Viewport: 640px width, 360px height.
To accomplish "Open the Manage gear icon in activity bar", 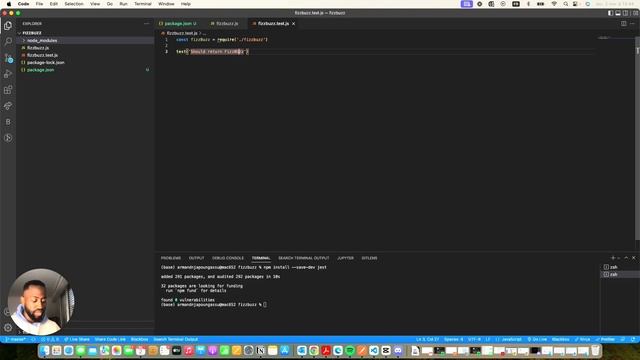I will click(8, 327).
